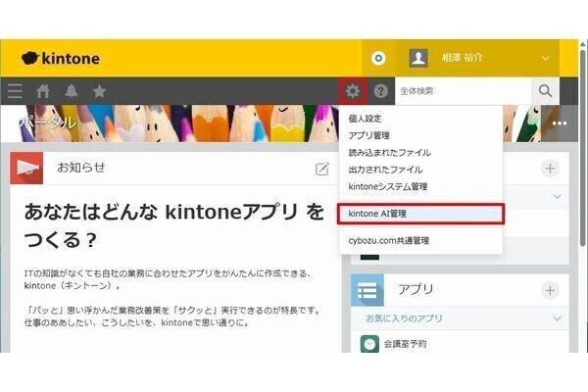Go to the portal home icon
Viewport: 588px width, 392px height.
click(43, 91)
